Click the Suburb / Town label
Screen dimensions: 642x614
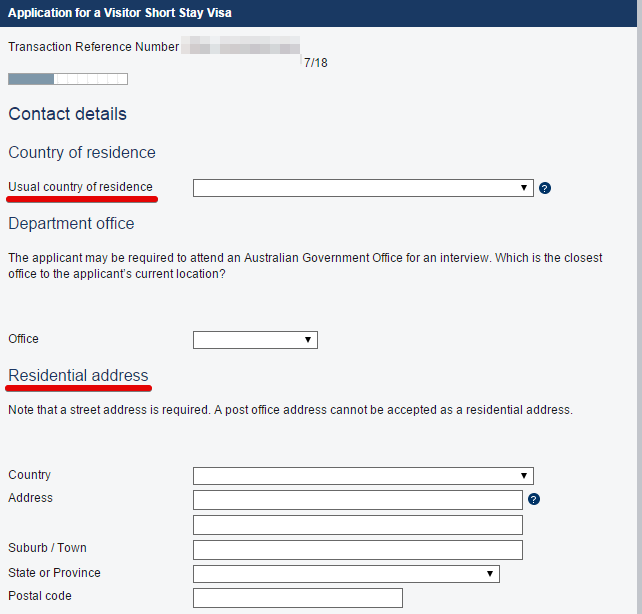(47, 548)
